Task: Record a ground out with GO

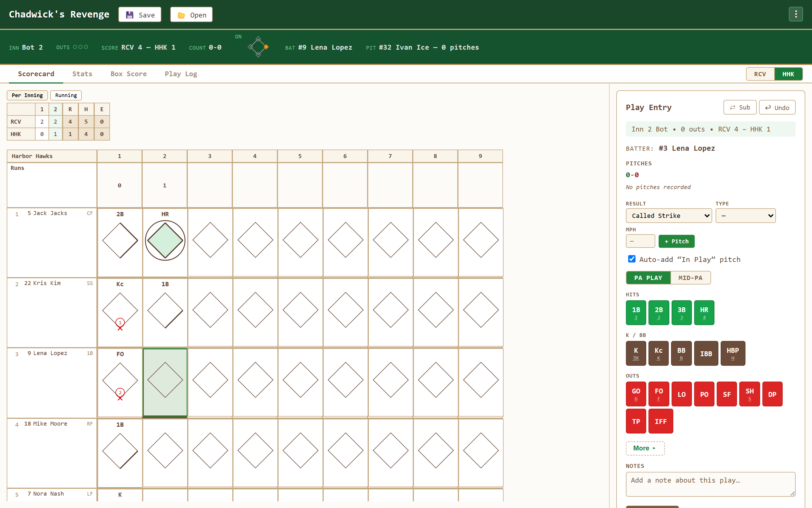Action: pyautogui.click(x=636, y=394)
